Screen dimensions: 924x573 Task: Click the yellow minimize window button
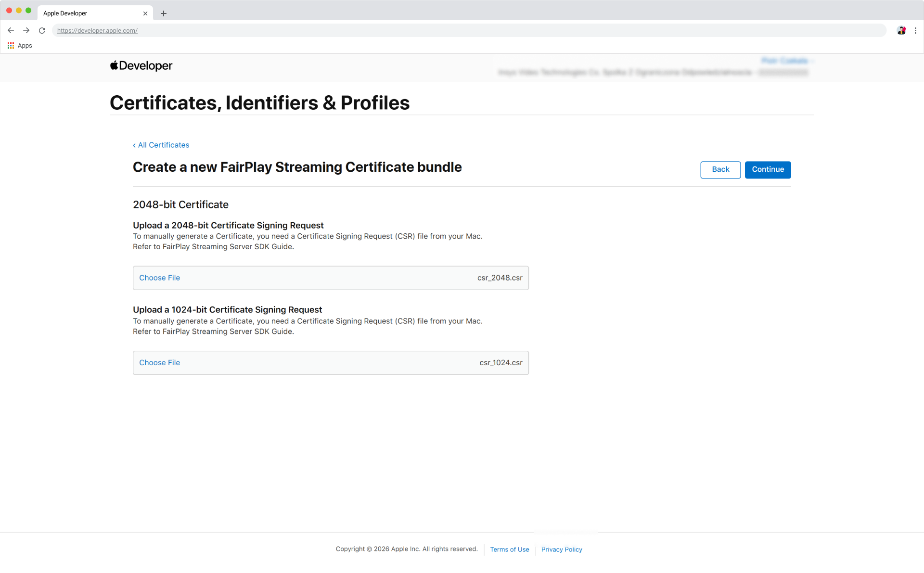[19, 10]
